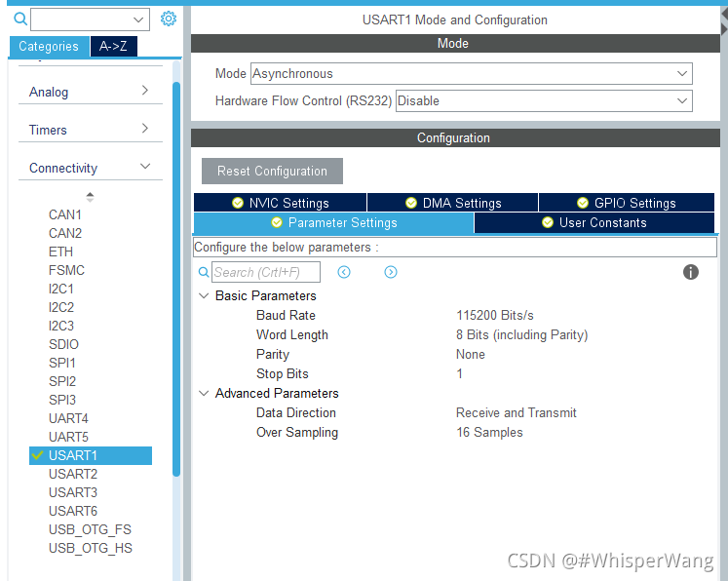Select I2C3 peripheral
The image size is (728, 581).
(x=60, y=326)
